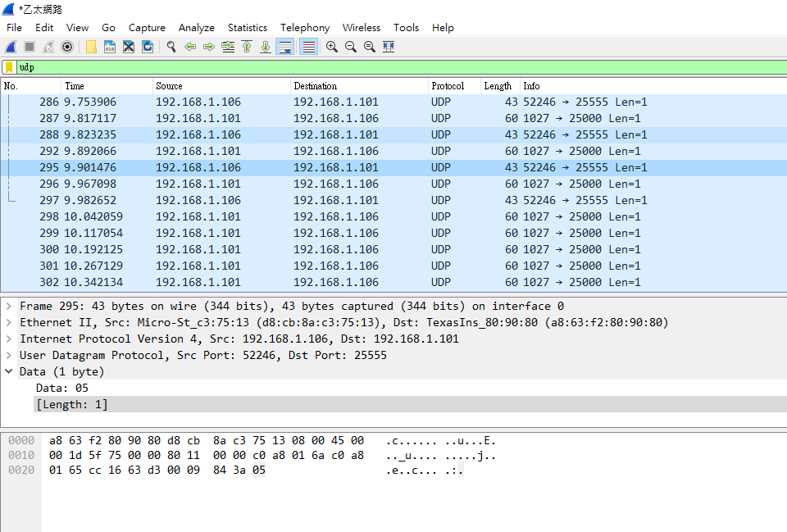Sort packets by Source column header
The width and height of the screenshot is (787, 532).
tap(221, 86)
